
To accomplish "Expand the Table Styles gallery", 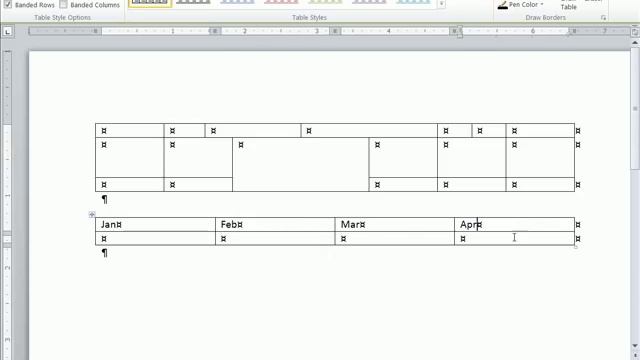I will [442, 4].
